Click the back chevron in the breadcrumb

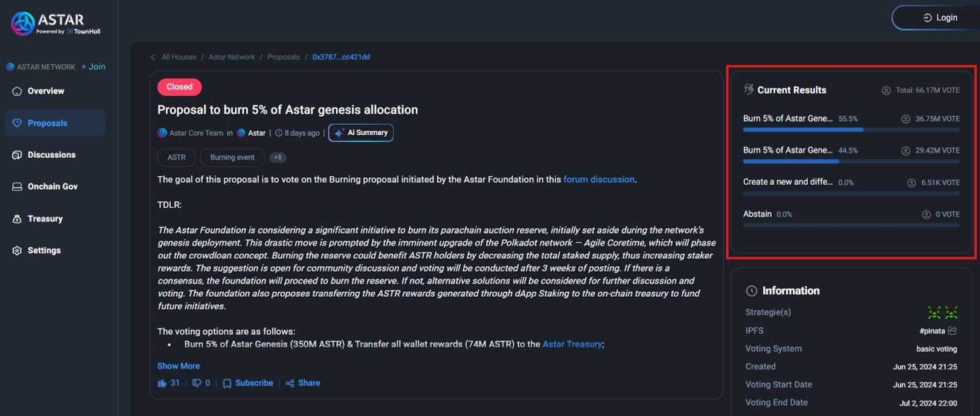(x=153, y=58)
